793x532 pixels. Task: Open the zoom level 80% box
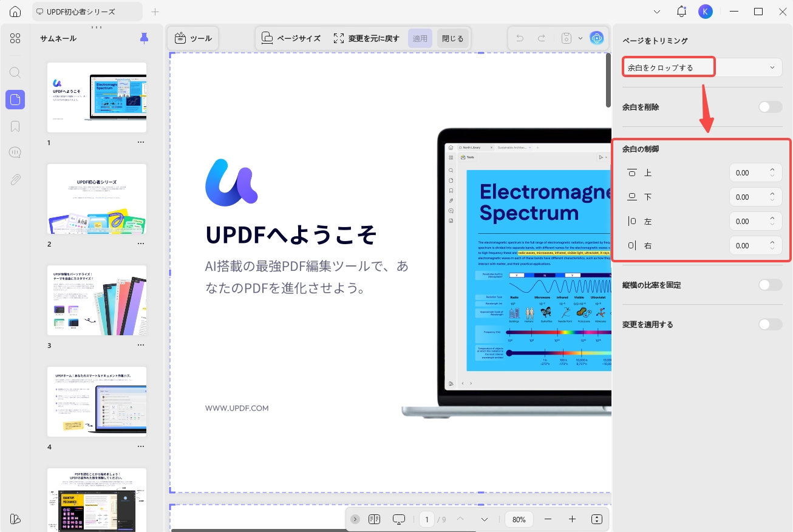pos(519,519)
